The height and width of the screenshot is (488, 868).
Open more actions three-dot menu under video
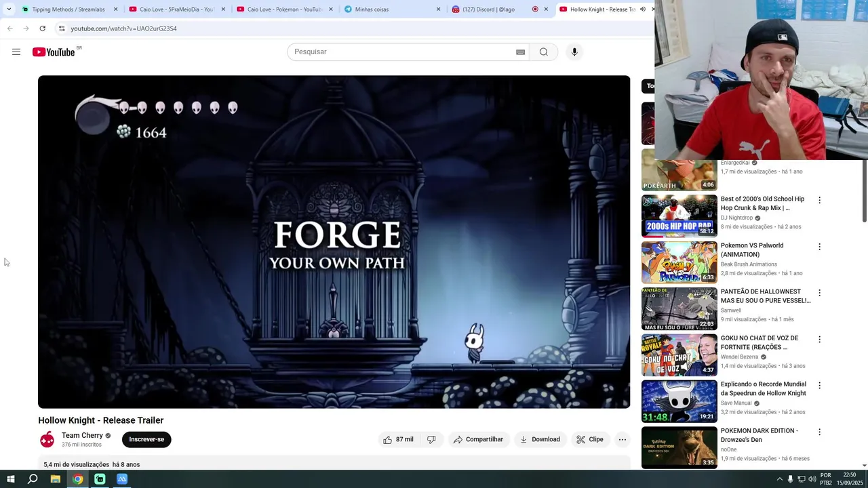pos(622,439)
